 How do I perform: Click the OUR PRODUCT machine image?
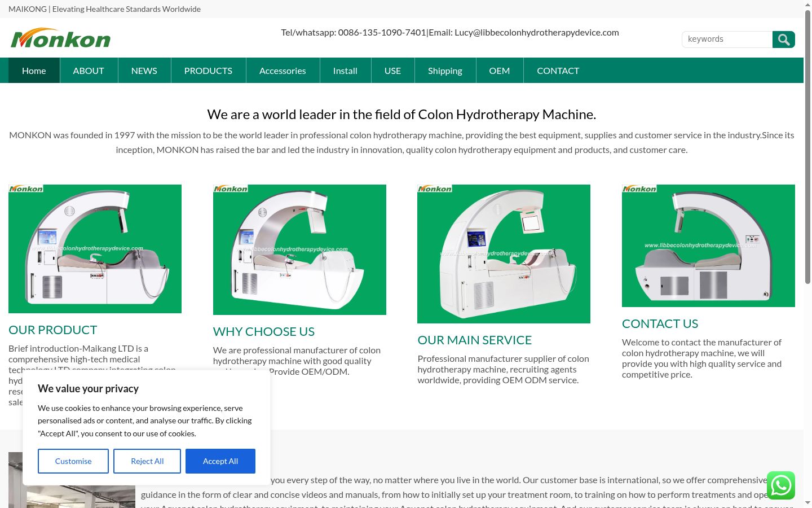coord(95,249)
